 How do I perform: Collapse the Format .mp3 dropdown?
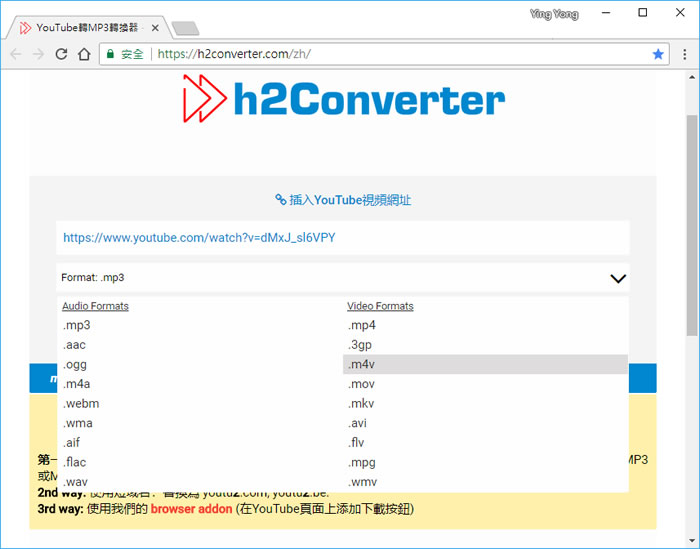pos(343,278)
